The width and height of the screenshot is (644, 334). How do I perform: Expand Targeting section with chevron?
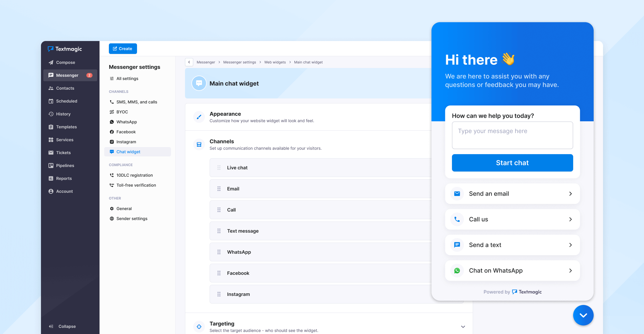(463, 327)
